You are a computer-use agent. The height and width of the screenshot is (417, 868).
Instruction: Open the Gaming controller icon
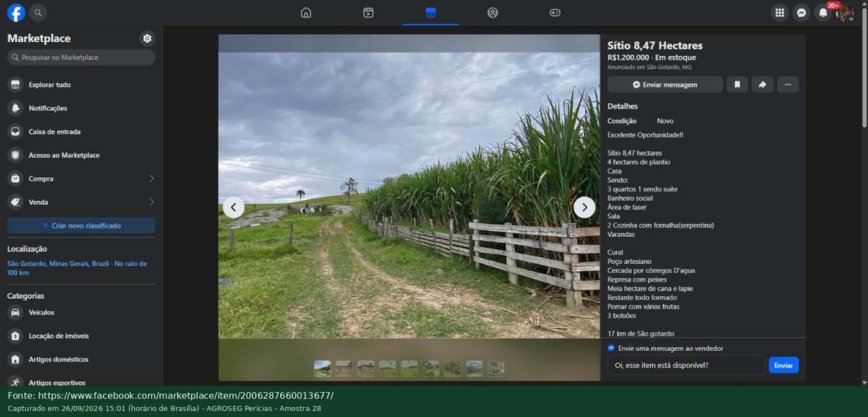(x=555, y=12)
